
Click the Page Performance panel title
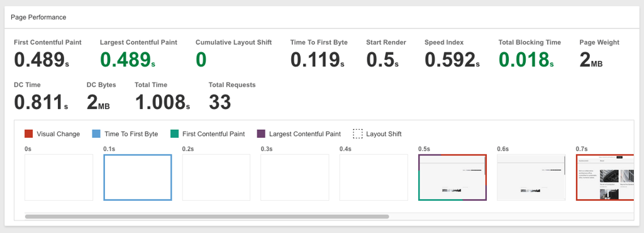click(38, 17)
